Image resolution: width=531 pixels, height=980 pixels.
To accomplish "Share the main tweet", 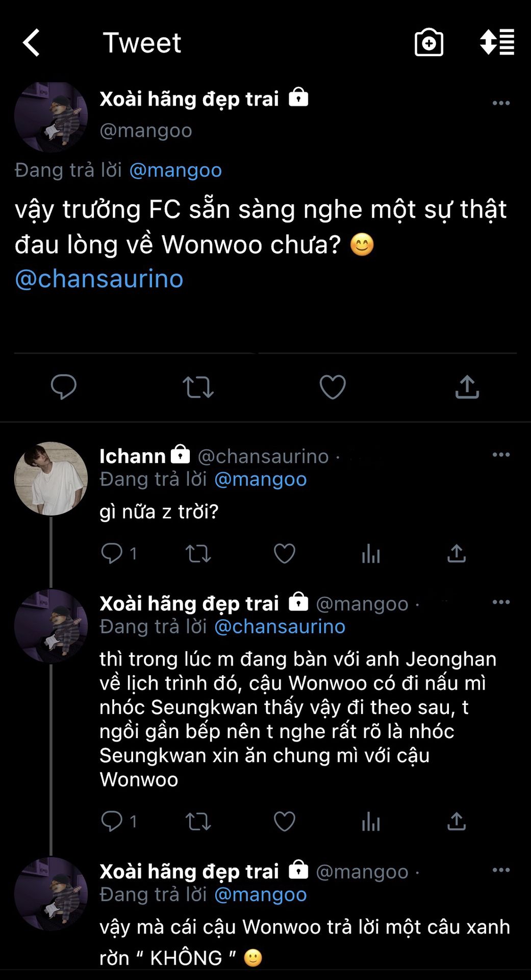I will (x=467, y=386).
